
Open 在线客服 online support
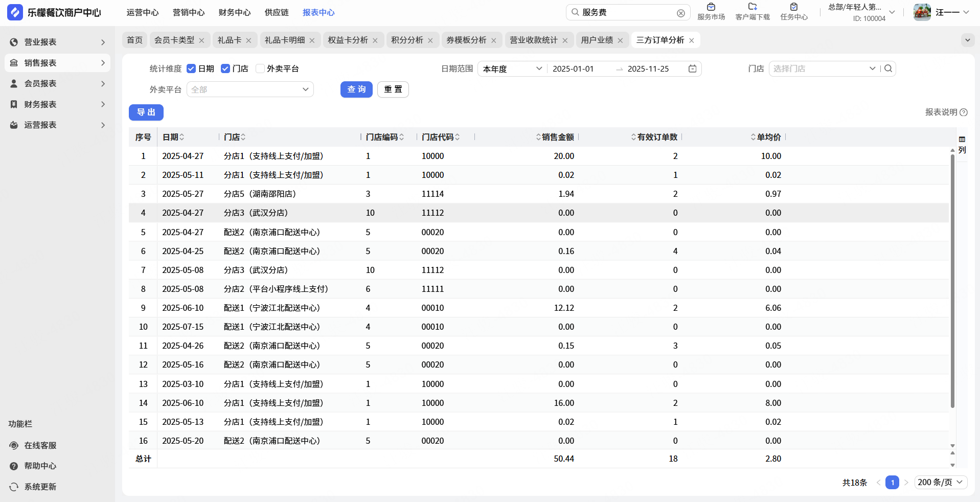(x=40, y=445)
